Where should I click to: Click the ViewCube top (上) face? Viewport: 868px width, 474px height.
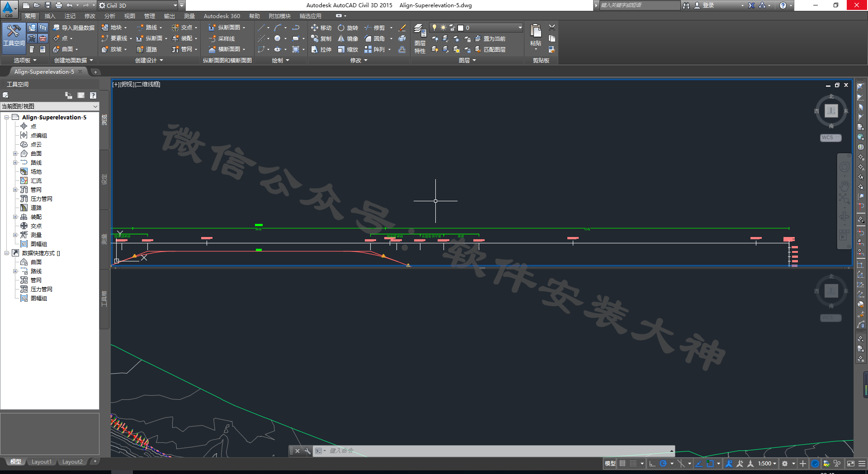tap(831, 111)
